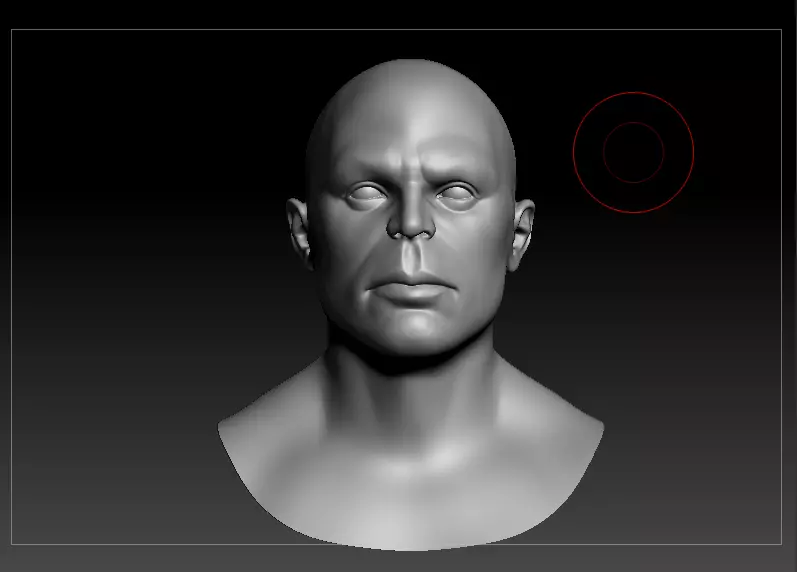Click the tip of the sculpted head's nose

point(411,227)
